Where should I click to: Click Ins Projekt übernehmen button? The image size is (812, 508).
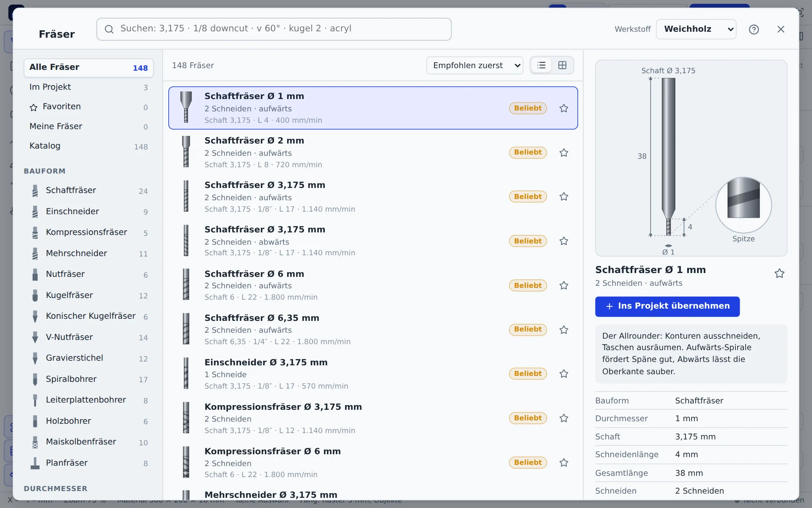(x=667, y=306)
